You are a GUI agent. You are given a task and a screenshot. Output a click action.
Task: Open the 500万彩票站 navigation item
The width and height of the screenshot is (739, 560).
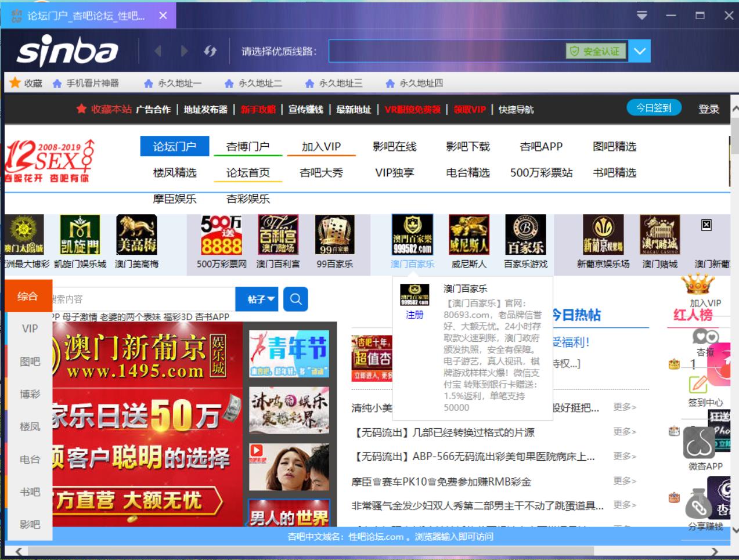pos(541,172)
